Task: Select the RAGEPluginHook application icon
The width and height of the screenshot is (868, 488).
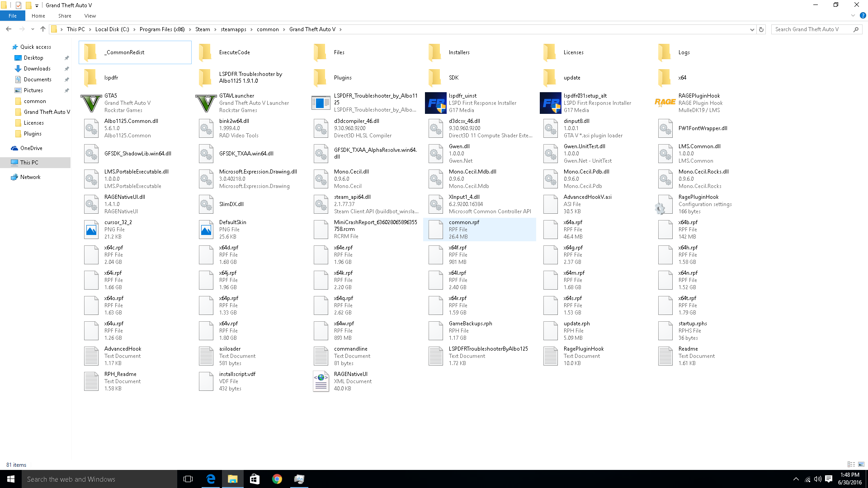Action: point(665,103)
